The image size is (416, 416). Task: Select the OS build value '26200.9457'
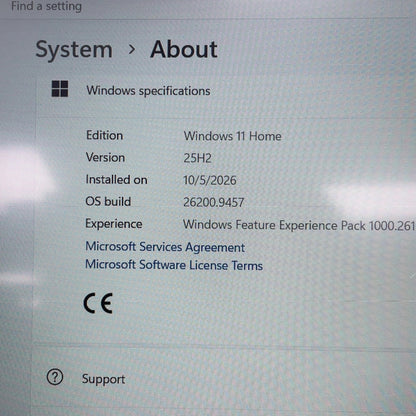[x=214, y=202]
